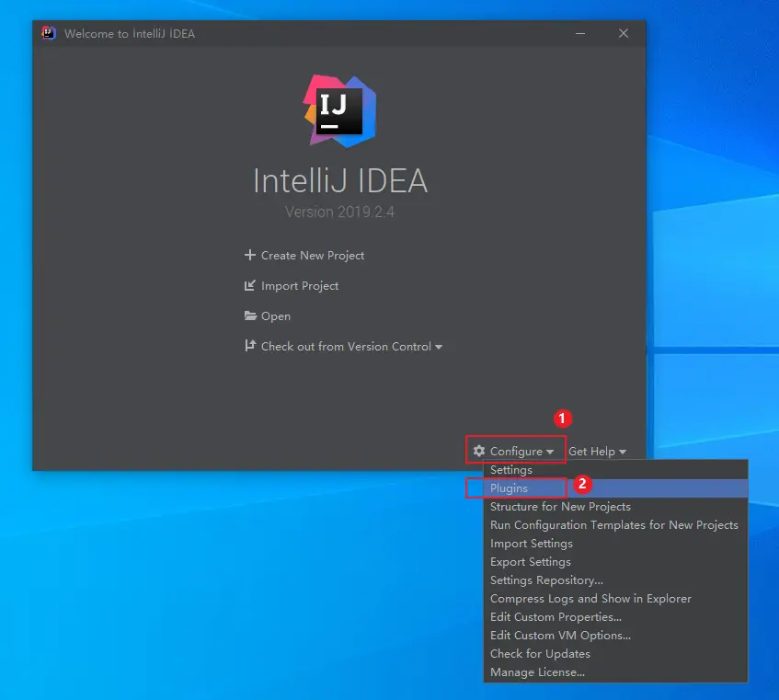779x700 pixels.
Task: Click the small IntelliJ icon in title bar
Action: (x=48, y=33)
